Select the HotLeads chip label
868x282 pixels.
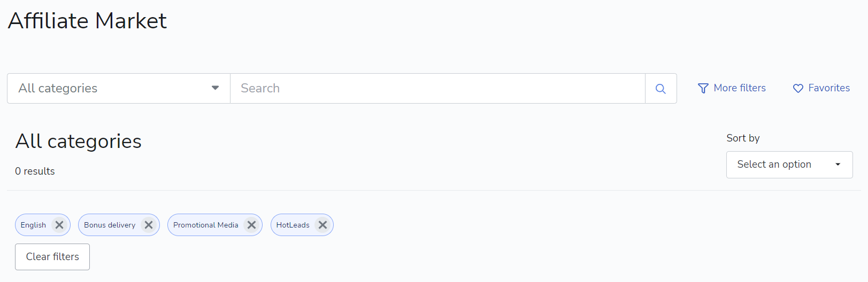pyautogui.click(x=293, y=225)
